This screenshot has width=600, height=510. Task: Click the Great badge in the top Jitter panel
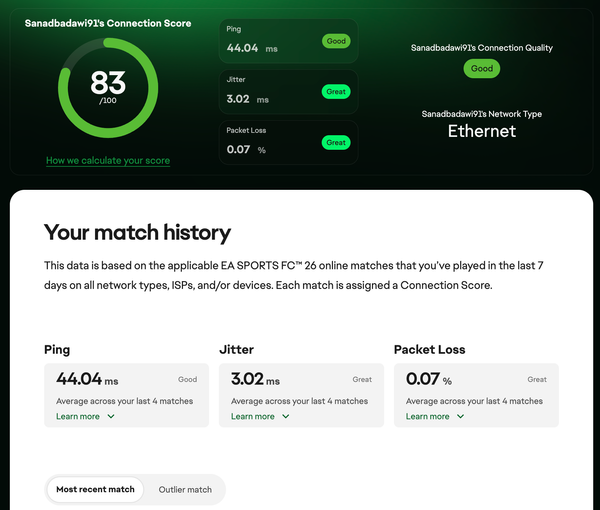coord(336,92)
